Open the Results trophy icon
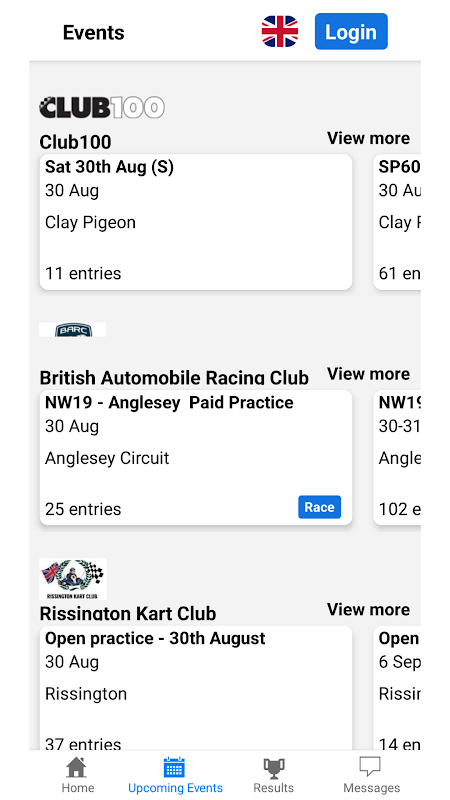The height and width of the screenshot is (800, 450). click(x=274, y=767)
